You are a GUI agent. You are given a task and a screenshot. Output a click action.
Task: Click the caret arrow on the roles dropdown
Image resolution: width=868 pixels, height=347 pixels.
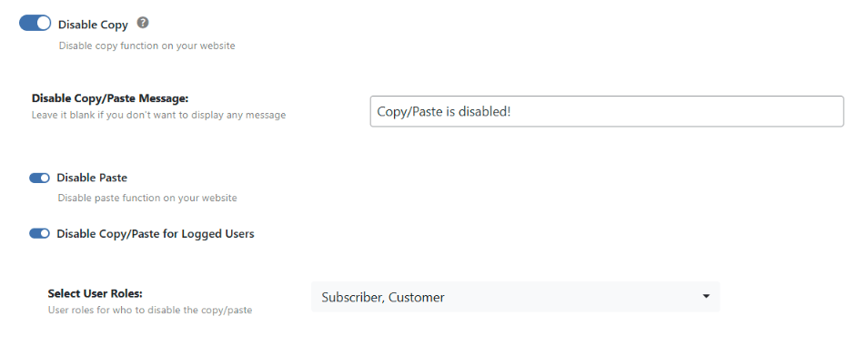tap(706, 297)
